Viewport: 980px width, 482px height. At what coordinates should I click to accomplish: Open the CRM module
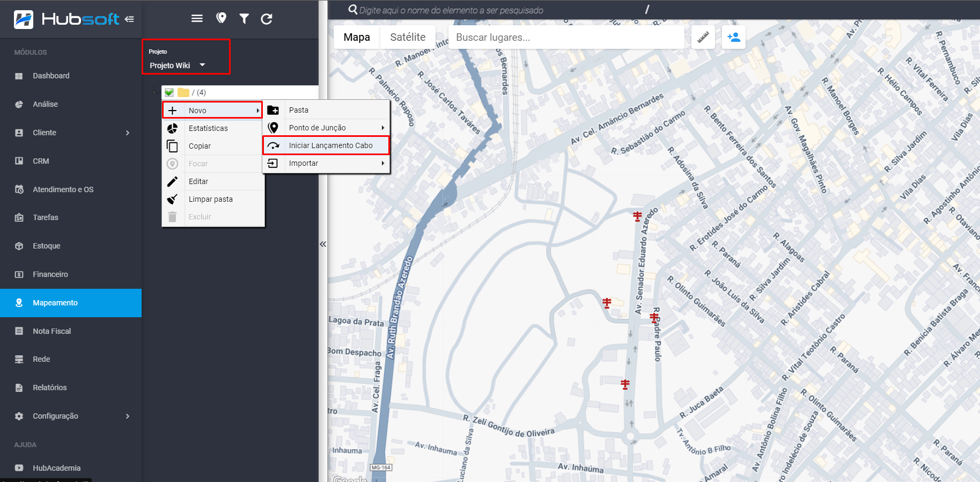(71, 161)
